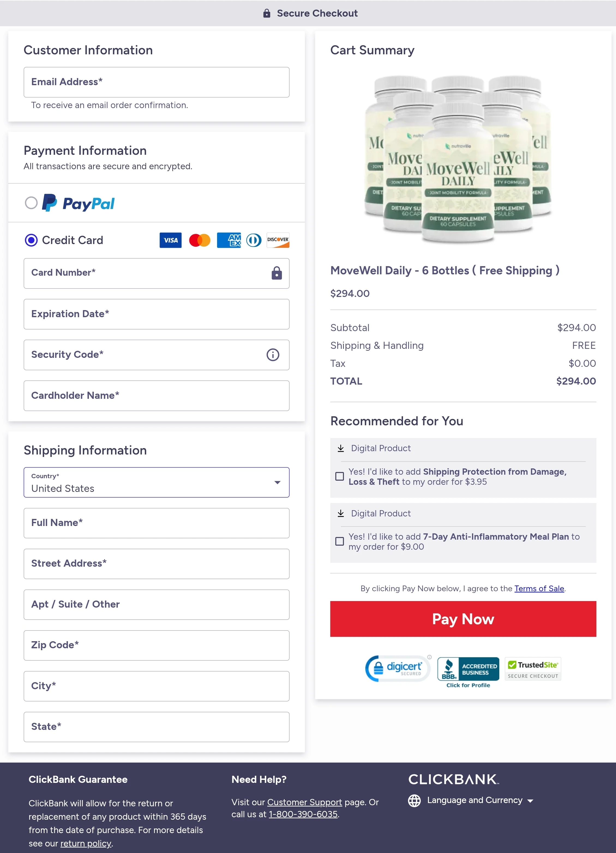
Task: Click the lock icon in Card Number field
Action: point(276,274)
